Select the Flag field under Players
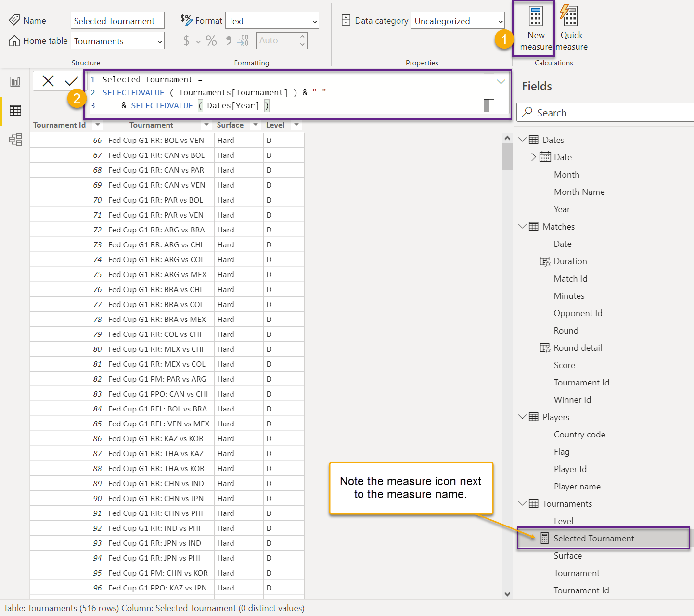Screen dimensions: 694x616 tap(562, 451)
